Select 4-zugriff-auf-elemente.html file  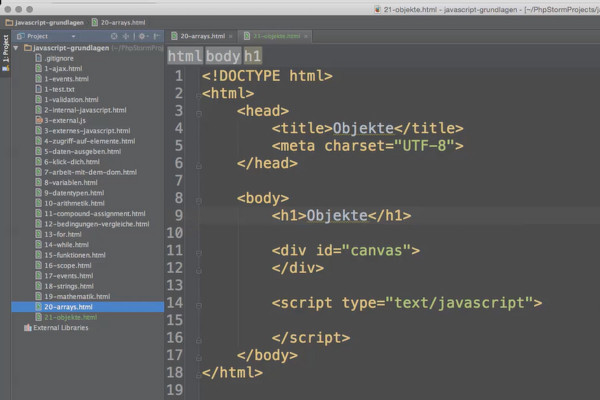pyautogui.click(x=90, y=141)
